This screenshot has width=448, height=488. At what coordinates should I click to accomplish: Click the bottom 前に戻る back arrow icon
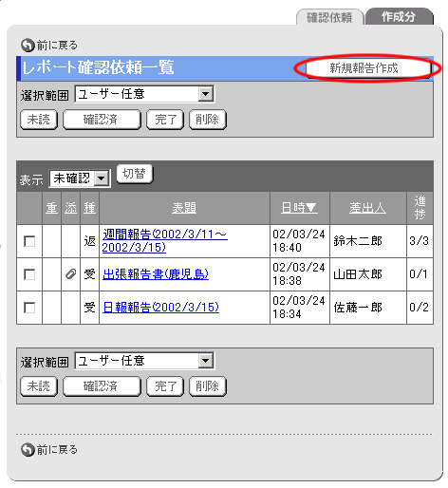28,449
